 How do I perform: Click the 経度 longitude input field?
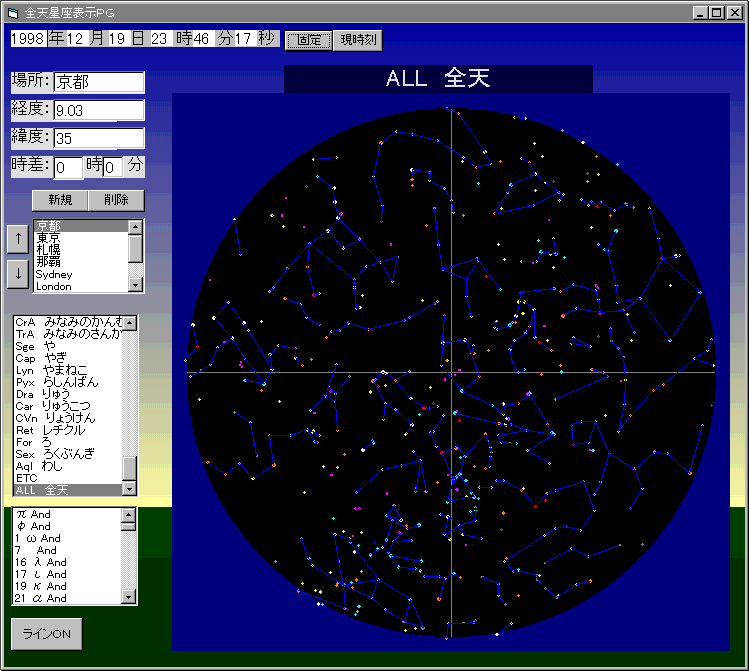pos(99,110)
